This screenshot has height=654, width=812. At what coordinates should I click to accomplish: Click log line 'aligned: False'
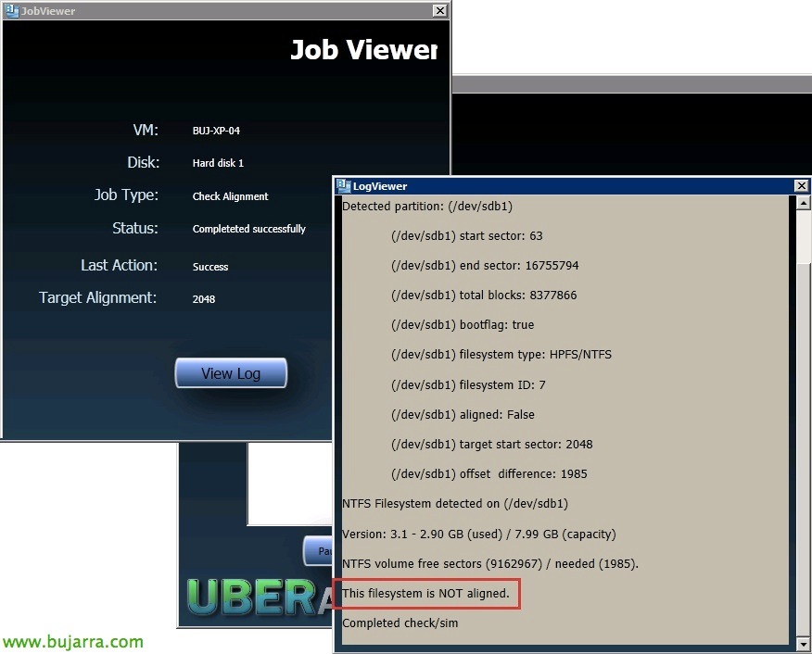click(463, 414)
